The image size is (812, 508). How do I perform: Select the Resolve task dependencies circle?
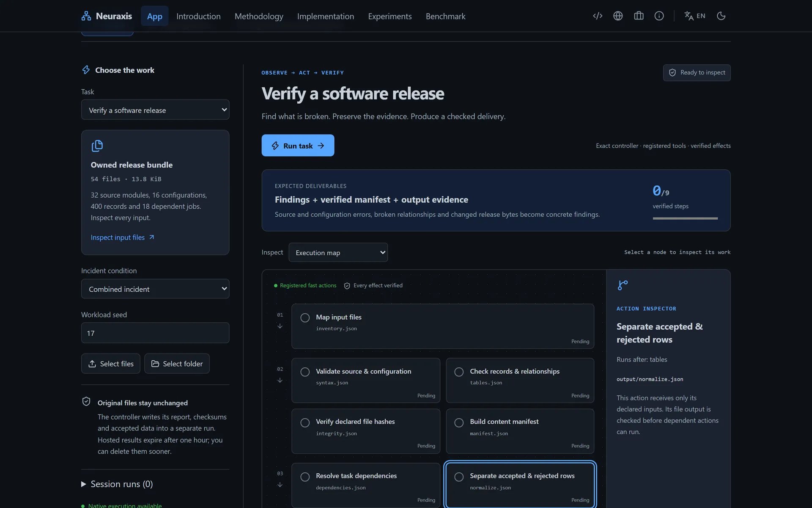(305, 477)
